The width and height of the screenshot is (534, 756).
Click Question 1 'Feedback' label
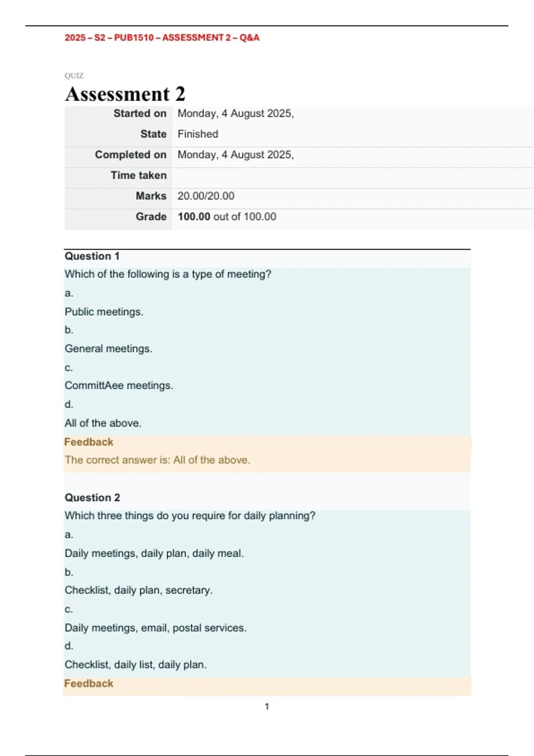click(x=89, y=442)
